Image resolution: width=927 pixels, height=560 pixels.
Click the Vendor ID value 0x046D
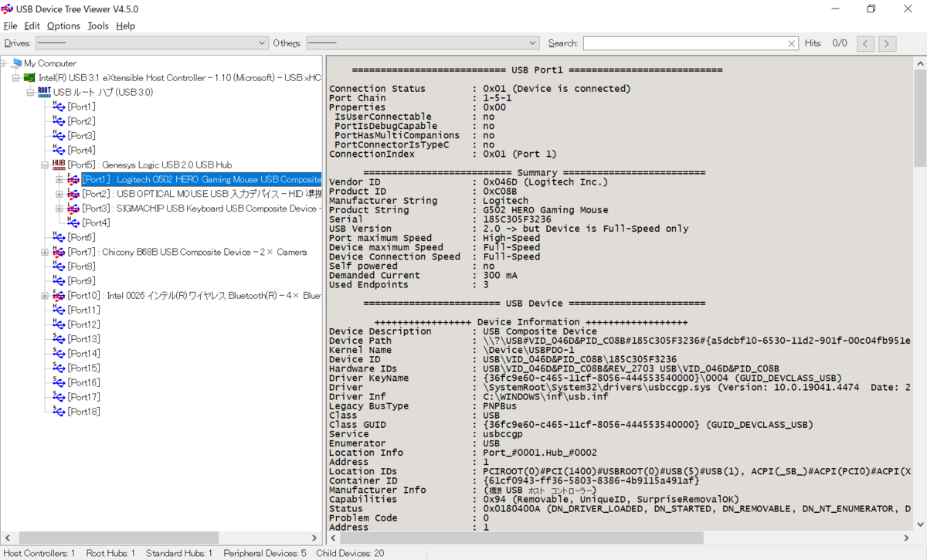[x=501, y=182]
